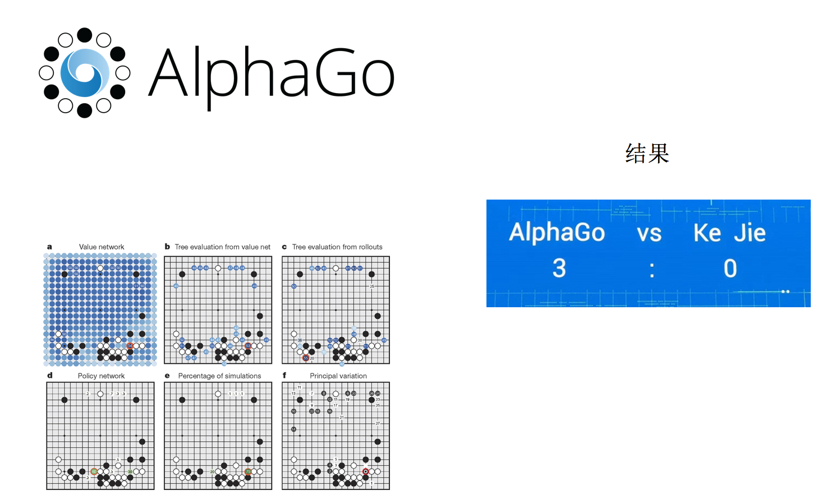Screen dimensions: 836x504
Task: Select the AlphaGo title text
Action: pos(272,76)
